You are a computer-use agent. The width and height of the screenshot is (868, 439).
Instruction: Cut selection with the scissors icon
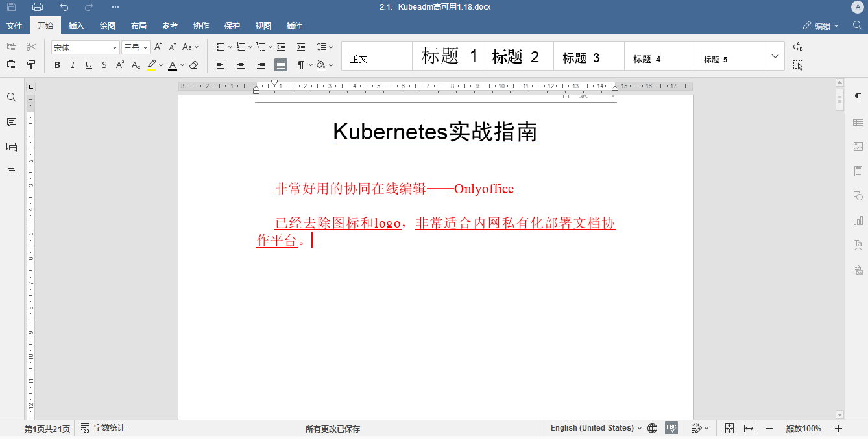click(31, 47)
